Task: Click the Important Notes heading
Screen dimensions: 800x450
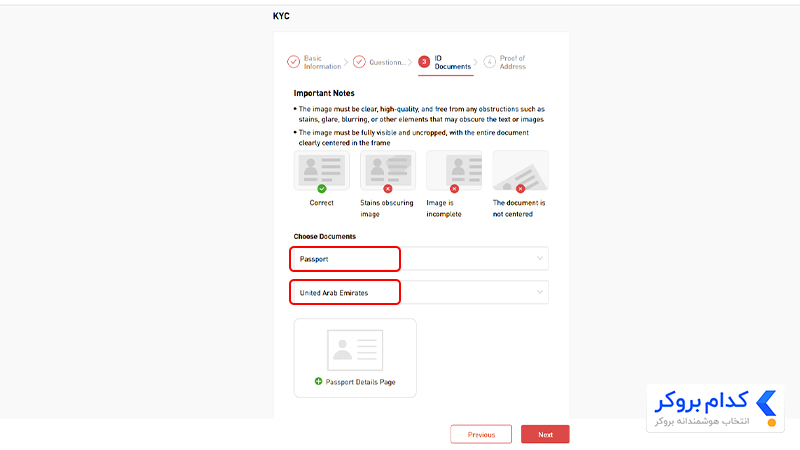Action: [324, 93]
